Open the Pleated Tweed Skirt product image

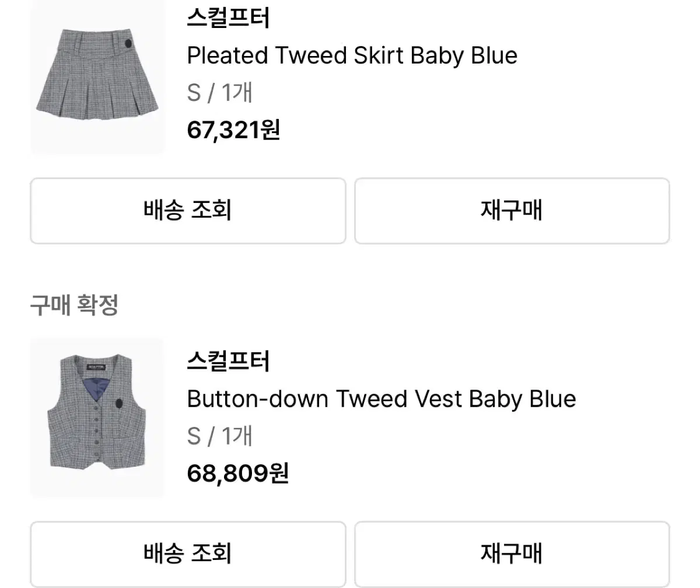pos(97,78)
